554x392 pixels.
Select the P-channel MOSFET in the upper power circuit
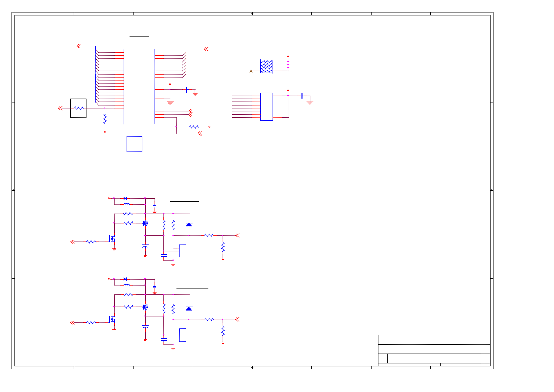145,223
